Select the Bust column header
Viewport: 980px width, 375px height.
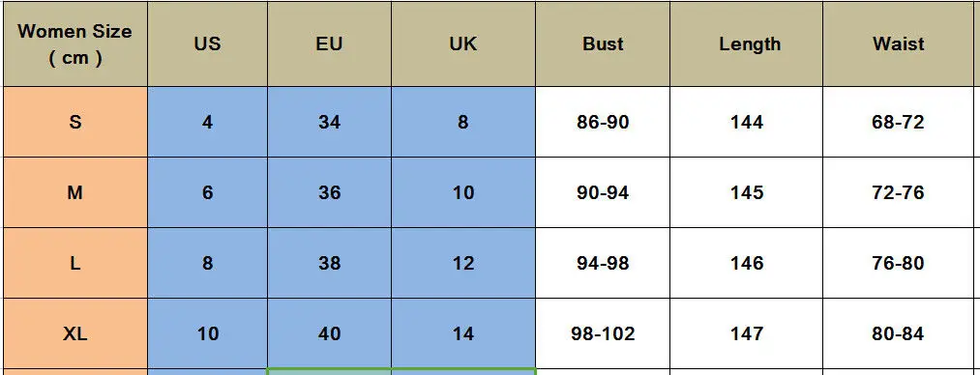(x=603, y=43)
